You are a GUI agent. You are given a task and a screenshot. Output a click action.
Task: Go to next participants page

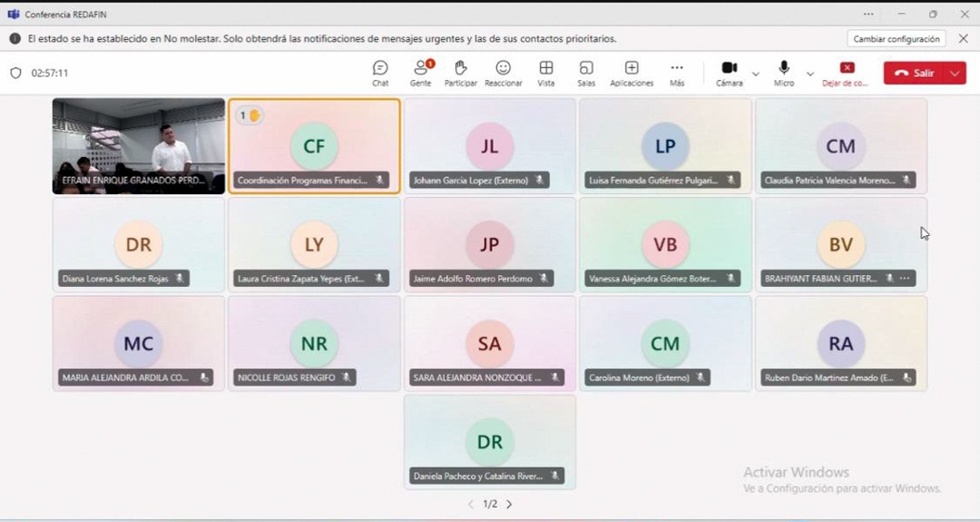(x=509, y=504)
